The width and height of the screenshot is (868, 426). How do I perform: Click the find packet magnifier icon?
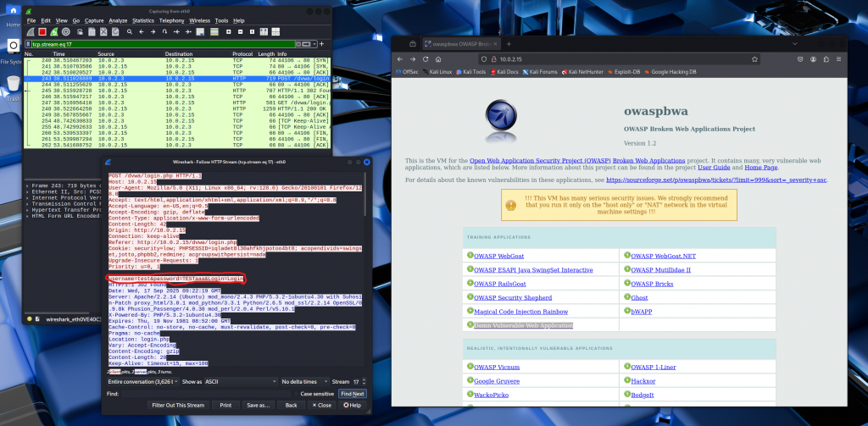coord(130,31)
